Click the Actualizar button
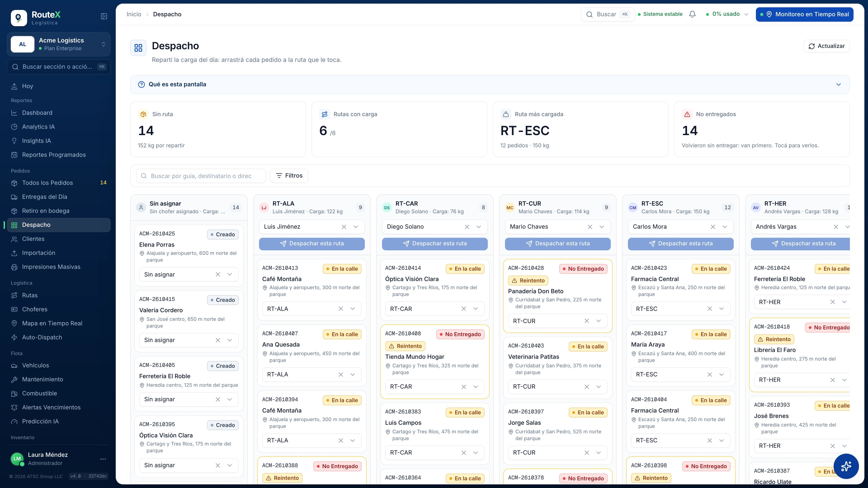Image resolution: width=868 pixels, height=488 pixels. pos(827,46)
